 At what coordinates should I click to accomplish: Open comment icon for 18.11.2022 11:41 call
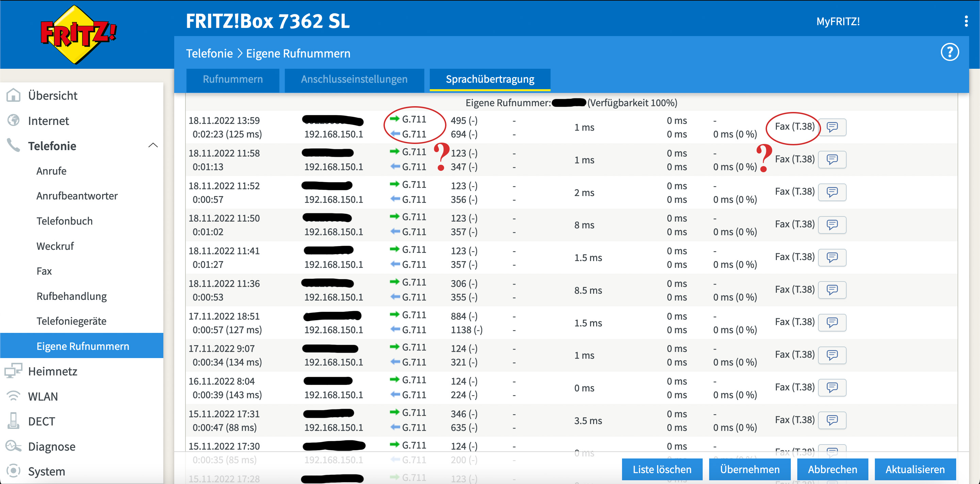click(832, 258)
